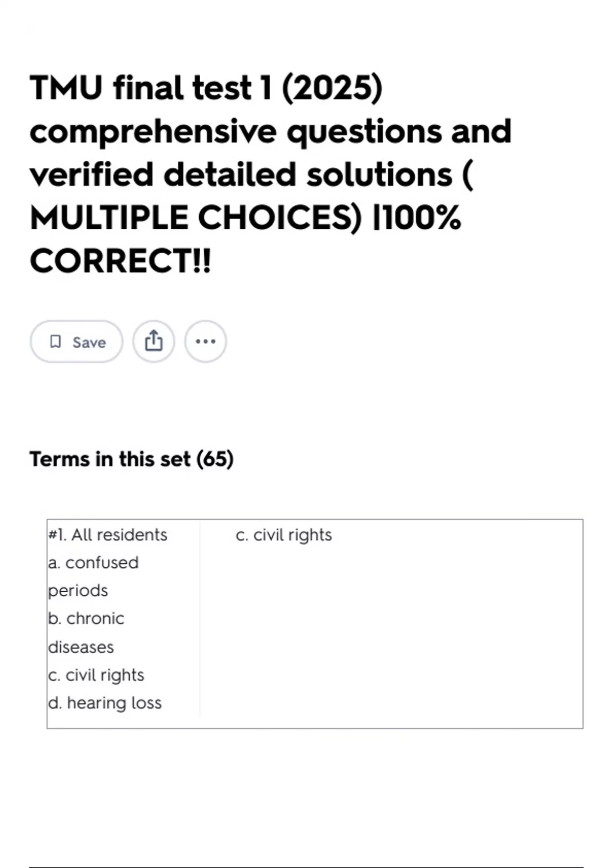Click the '(2025)' text in the title
613x868 pixels.
(332, 88)
